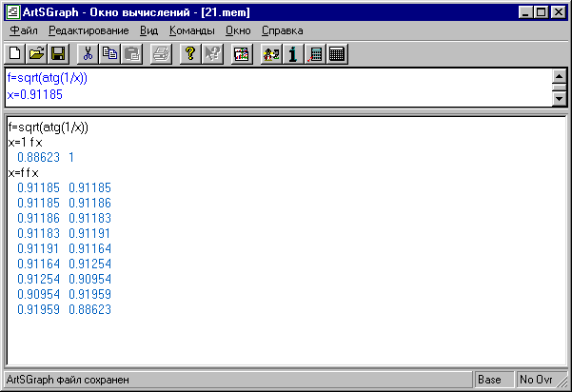This screenshot has height=392, width=572.
Task: Copy selection with the Copy toolbar icon
Action: [108, 53]
